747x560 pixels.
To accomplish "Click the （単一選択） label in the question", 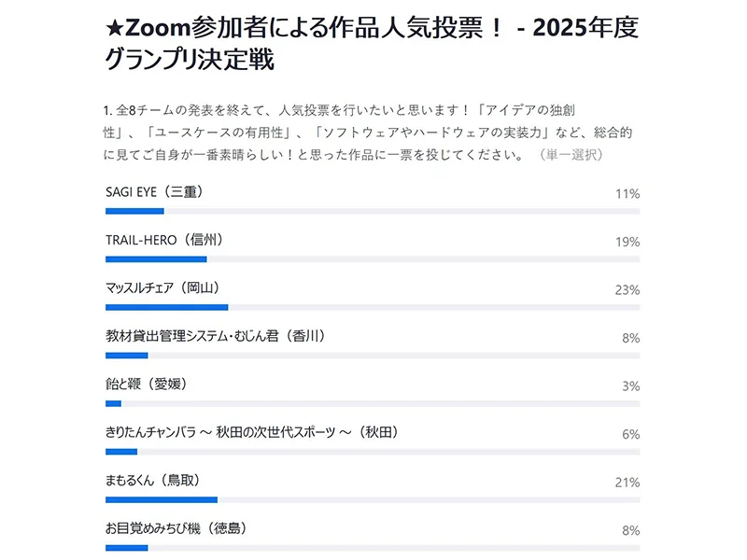I will tap(571, 155).
